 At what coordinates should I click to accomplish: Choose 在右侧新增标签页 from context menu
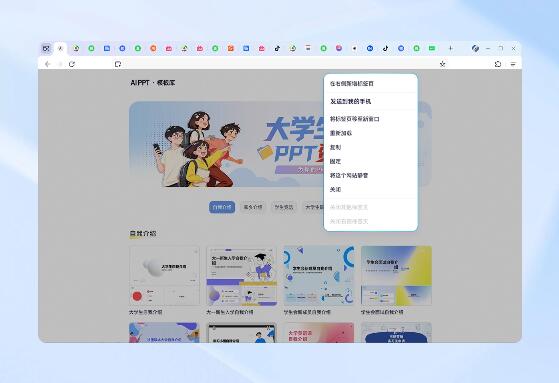click(x=371, y=84)
